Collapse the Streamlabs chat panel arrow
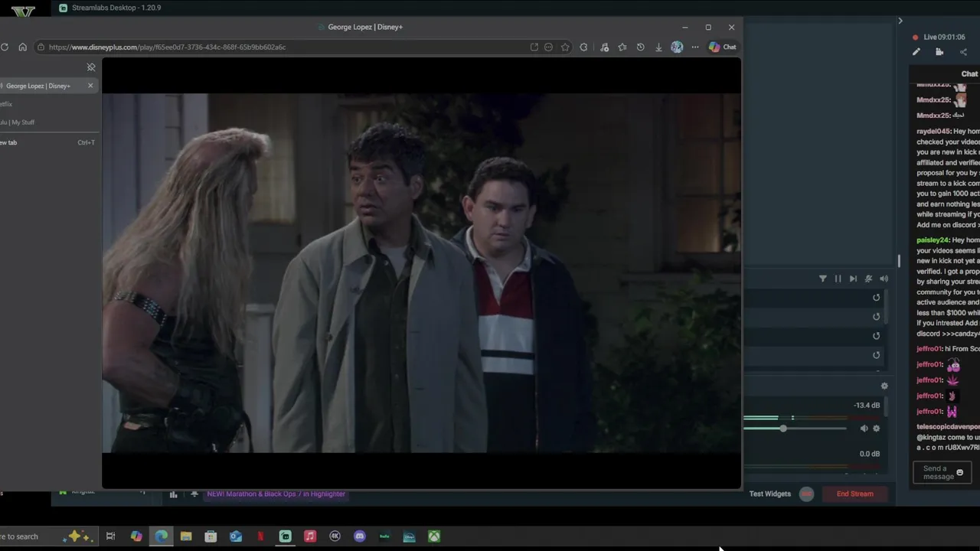Screen dimensions: 980x551 click(900, 21)
